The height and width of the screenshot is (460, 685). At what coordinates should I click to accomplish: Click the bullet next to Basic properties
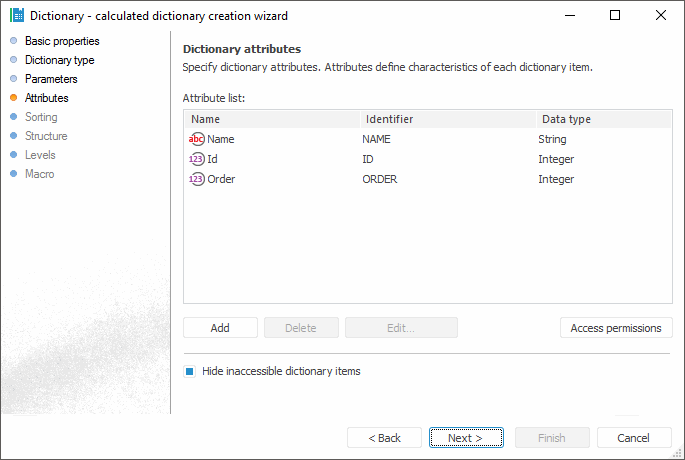coord(13,41)
